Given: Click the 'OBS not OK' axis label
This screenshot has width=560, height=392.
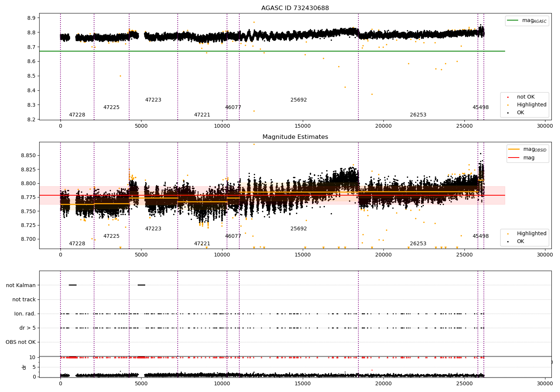Looking at the screenshot, I should click(21, 342).
